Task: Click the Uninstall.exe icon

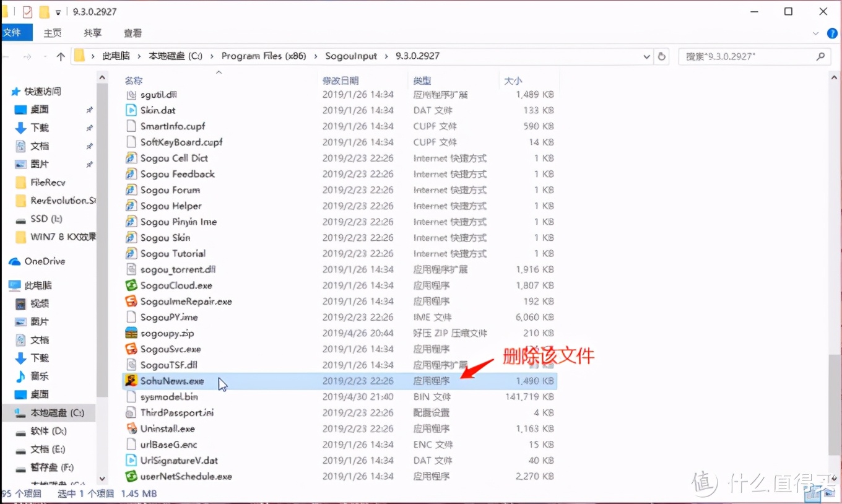Action: point(131,428)
